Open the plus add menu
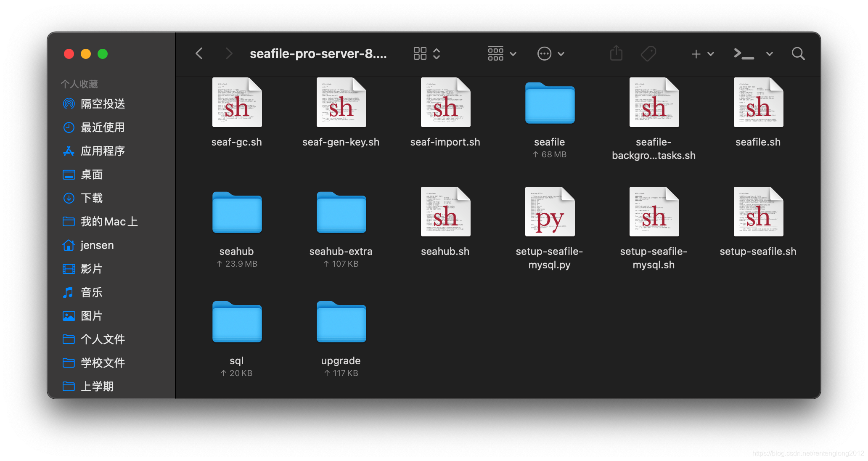This screenshot has width=868, height=461. pos(703,53)
